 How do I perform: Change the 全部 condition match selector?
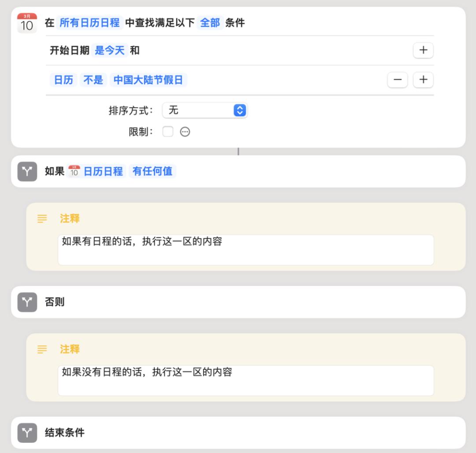(210, 23)
